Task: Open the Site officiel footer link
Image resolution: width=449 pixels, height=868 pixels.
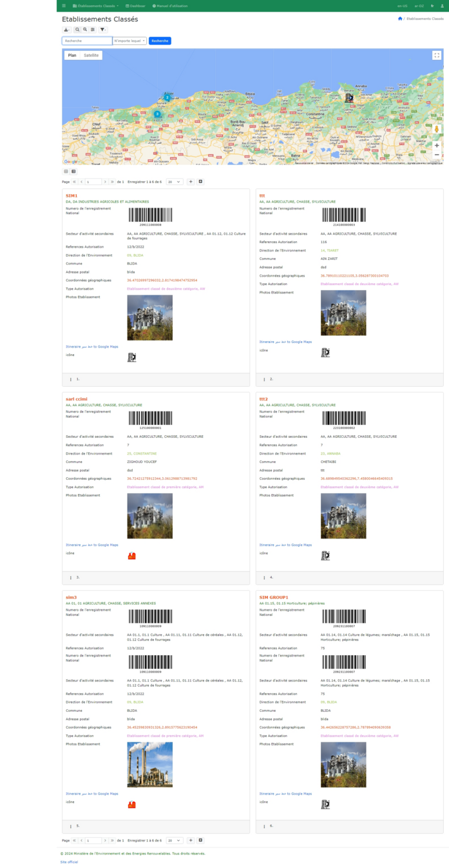Action: tap(69, 862)
